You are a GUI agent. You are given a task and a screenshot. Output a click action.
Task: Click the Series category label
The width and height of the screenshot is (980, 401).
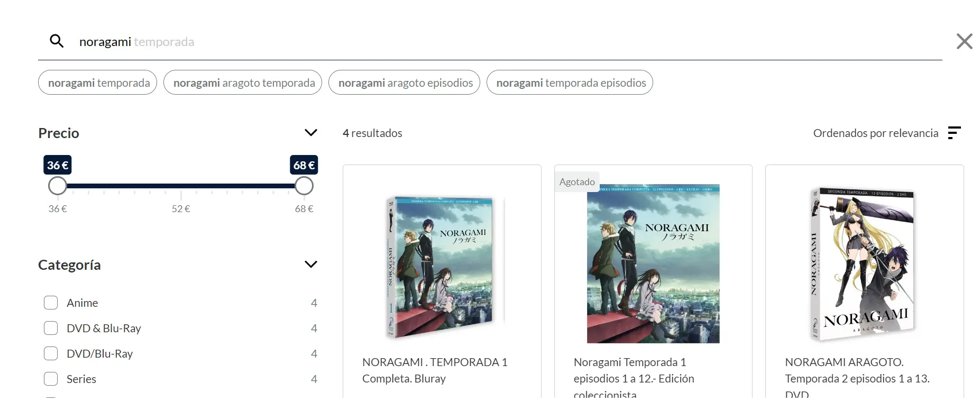[x=81, y=379]
